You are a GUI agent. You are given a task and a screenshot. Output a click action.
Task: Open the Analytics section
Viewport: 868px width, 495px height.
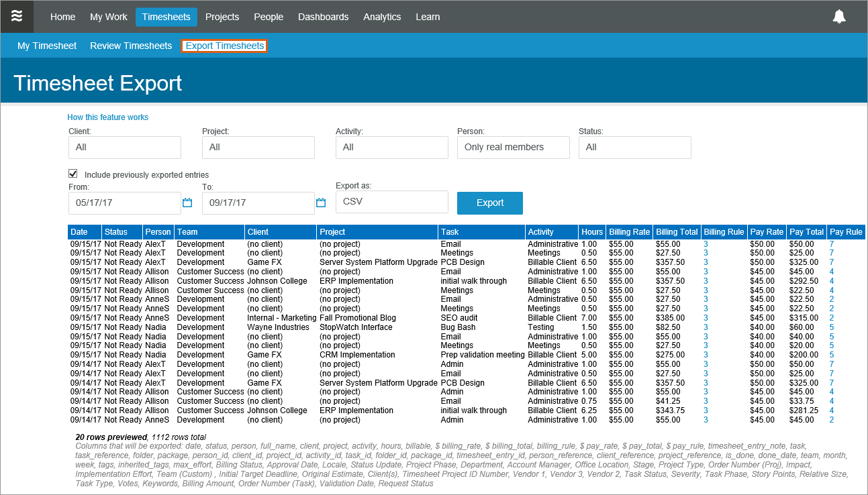382,17
